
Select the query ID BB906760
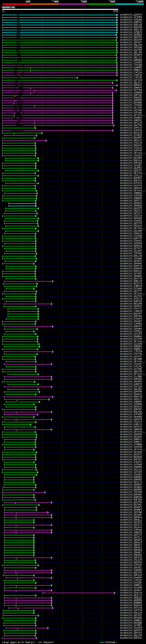[8, 8]
